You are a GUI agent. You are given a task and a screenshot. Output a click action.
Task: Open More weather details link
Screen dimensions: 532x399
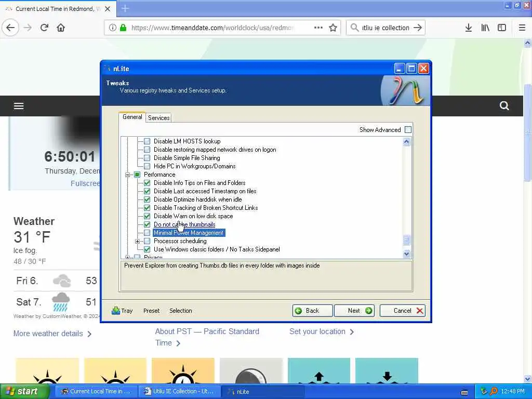[x=52, y=334]
